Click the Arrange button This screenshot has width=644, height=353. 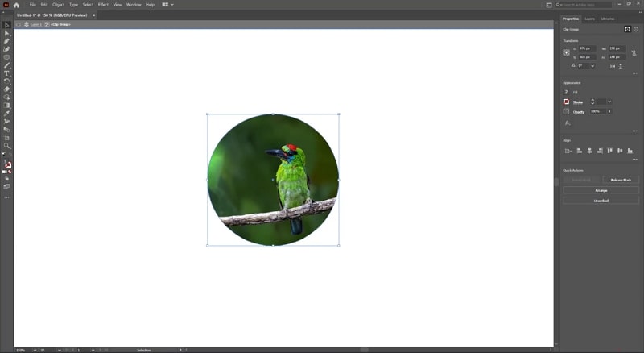pyautogui.click(x=601, y=190)
